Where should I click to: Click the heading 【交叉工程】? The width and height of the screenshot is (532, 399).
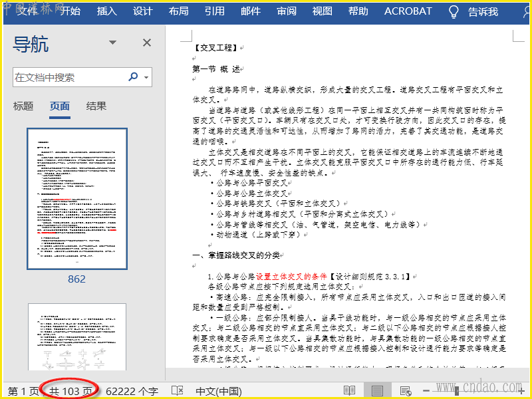pyautogui.click(x=215, y=47)
